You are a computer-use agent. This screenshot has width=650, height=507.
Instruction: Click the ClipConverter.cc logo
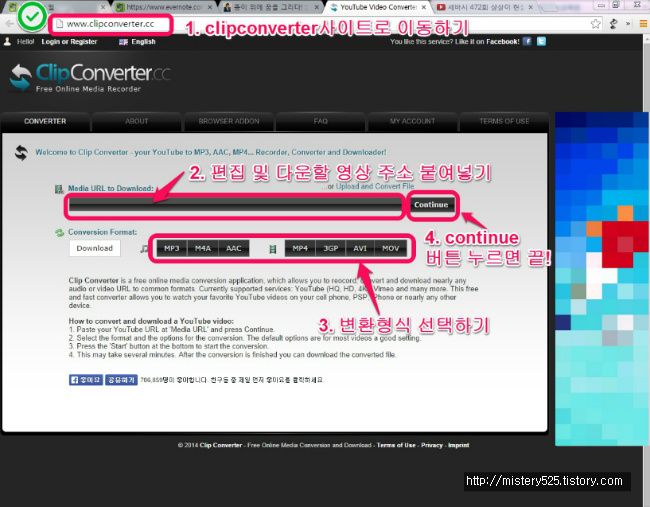90,78
